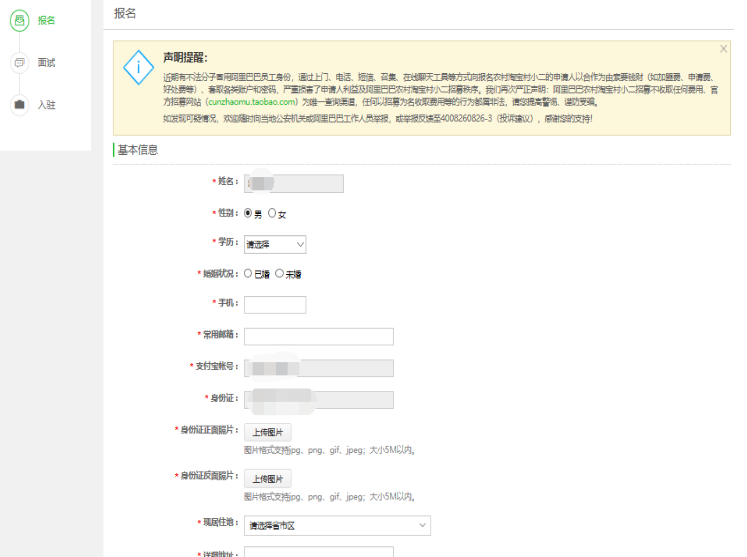The image size is (747, 557).
Task: Close the 声明提醒 notice banner
Action: point(724,49)
